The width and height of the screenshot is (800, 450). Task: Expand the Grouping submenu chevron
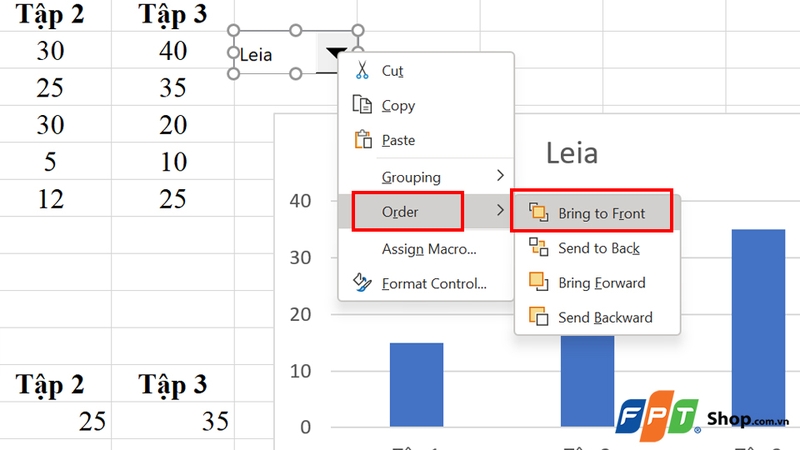point(500,176)
